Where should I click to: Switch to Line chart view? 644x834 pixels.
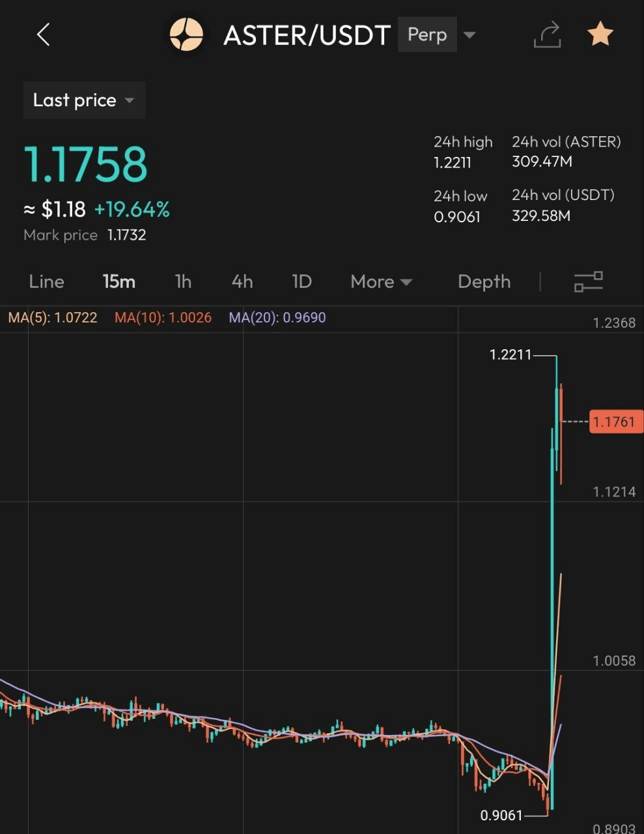click(46, 281)
